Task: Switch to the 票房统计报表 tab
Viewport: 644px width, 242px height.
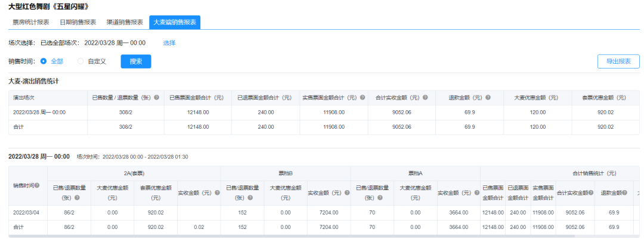Action: coord(31,22)
